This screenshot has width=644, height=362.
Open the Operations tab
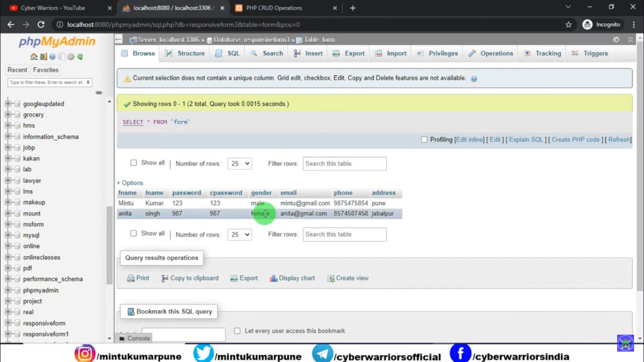point(491,53)
